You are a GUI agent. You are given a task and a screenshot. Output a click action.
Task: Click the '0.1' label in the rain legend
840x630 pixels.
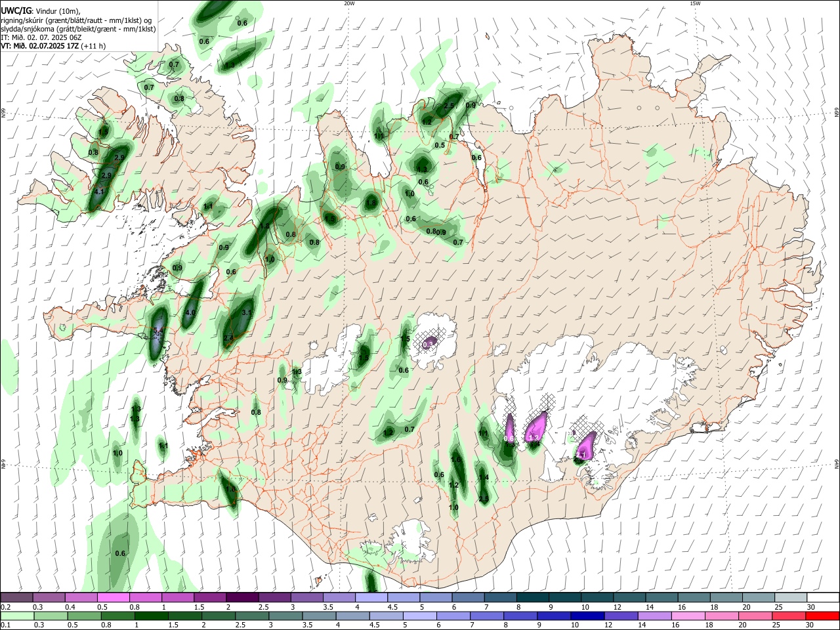6,625
